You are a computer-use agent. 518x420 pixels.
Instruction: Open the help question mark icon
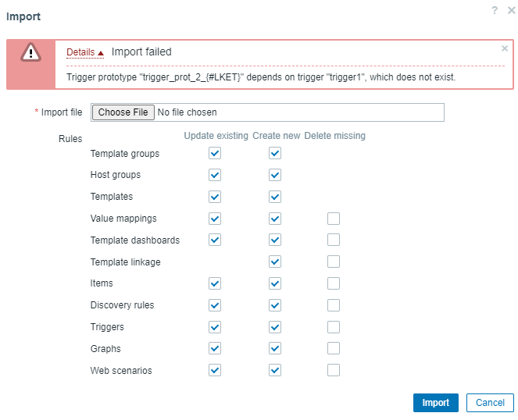495,10
